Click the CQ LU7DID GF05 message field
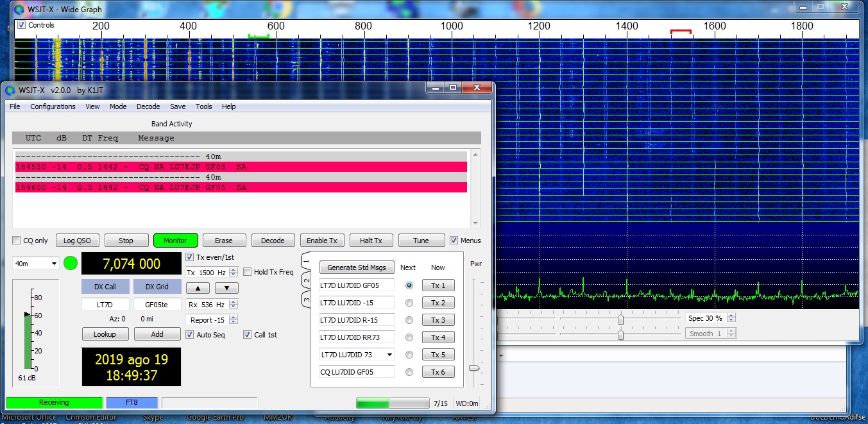 (x=357, y=372)
